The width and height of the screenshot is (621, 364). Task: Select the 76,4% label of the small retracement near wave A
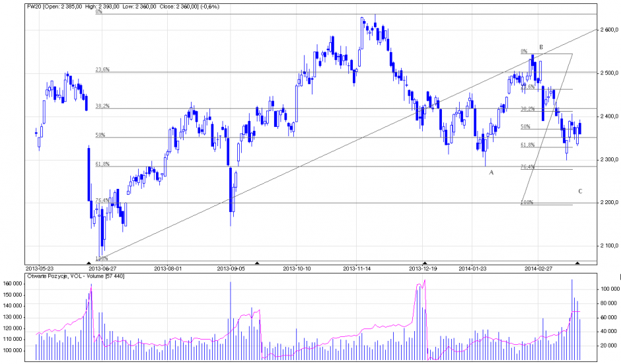(x=527, y=167)
